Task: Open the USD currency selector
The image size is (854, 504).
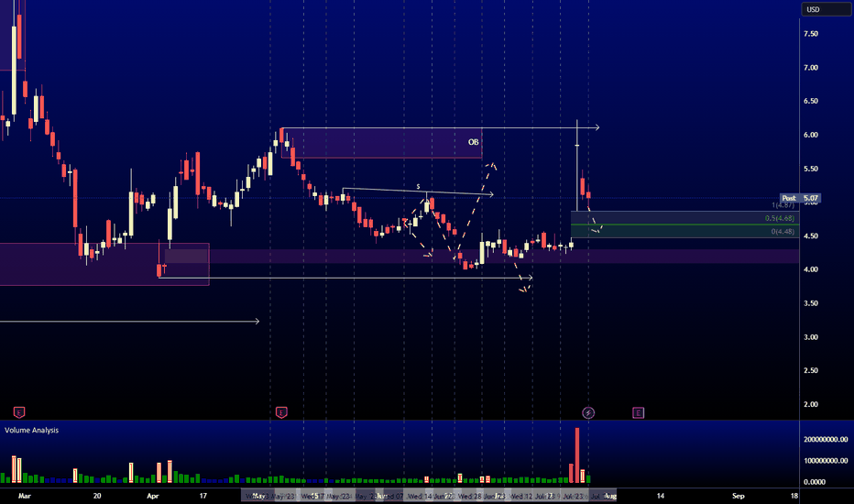Action: click(826, 9)
